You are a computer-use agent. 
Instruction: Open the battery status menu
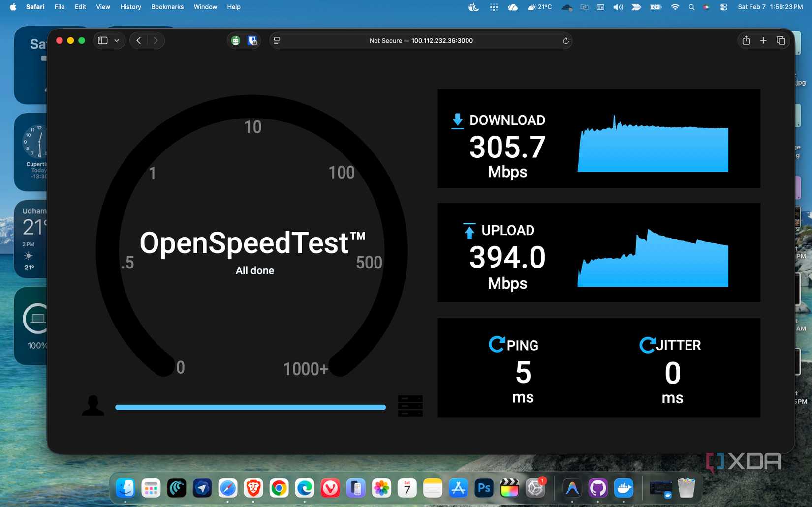click(656, 7)
